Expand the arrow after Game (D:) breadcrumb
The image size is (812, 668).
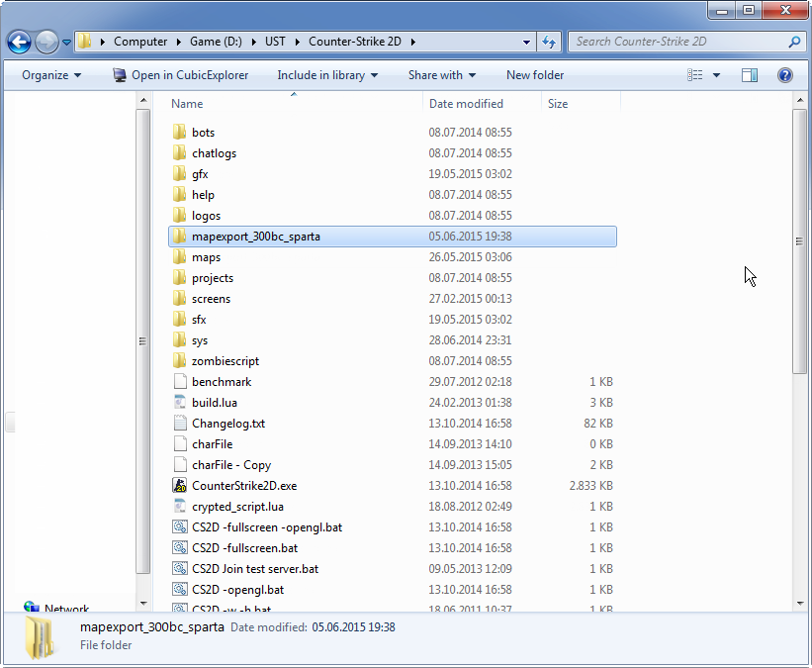tap(254, 42)
